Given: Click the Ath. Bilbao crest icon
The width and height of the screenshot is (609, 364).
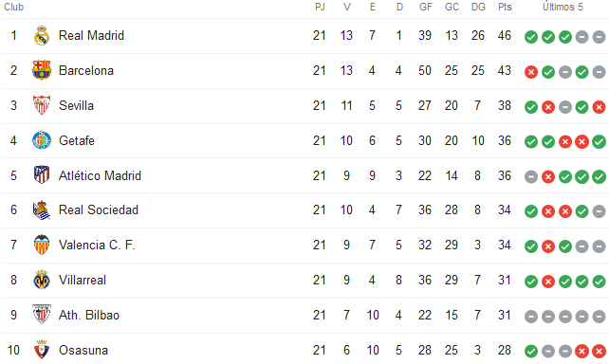Looking at the screenshot, I should click(42, 315).
